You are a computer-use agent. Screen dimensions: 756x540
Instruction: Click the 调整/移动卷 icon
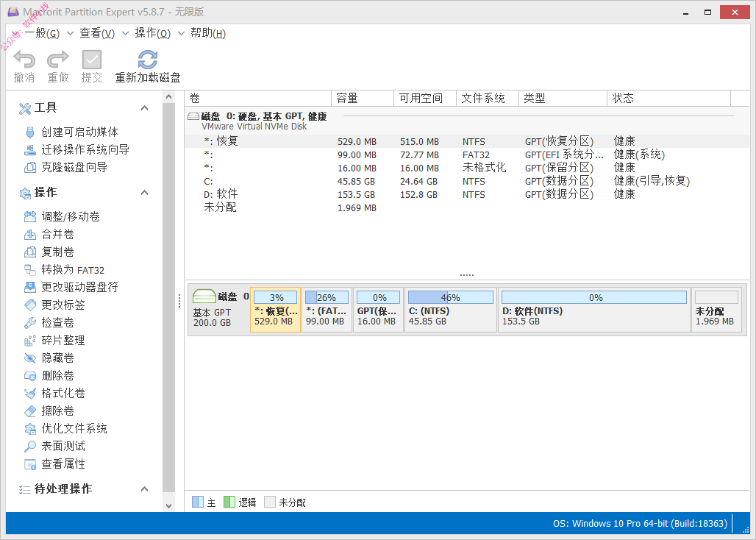click(30, 217)
